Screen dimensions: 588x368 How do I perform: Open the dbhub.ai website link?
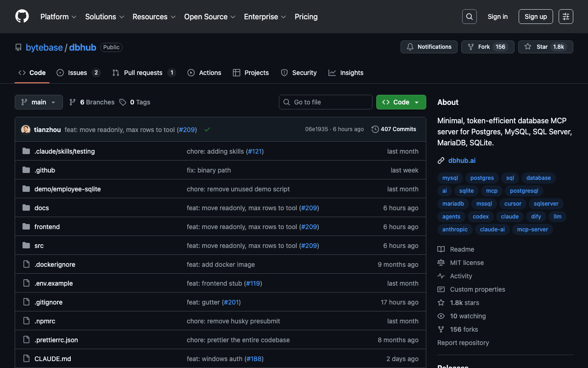pos(462,161)
